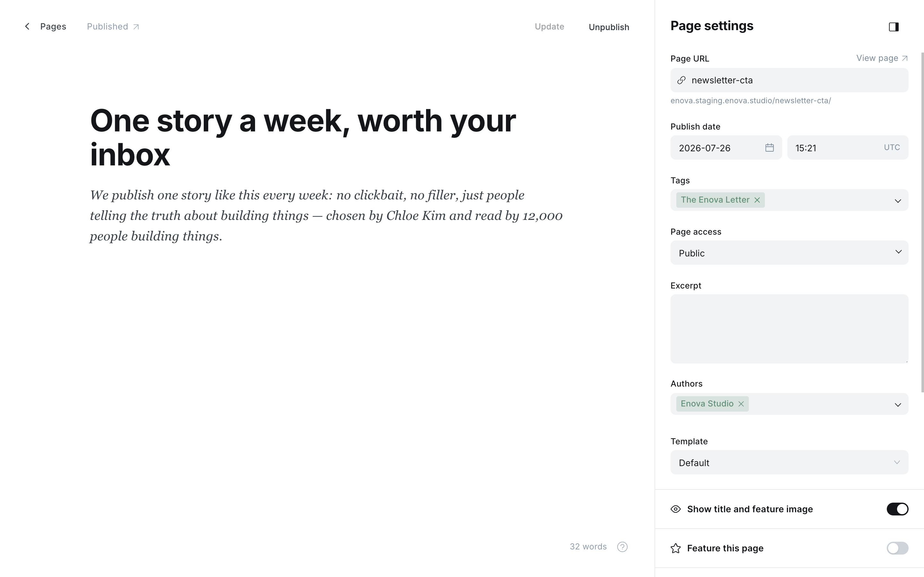Click the link icon in Page URL field

coord(681,80)
